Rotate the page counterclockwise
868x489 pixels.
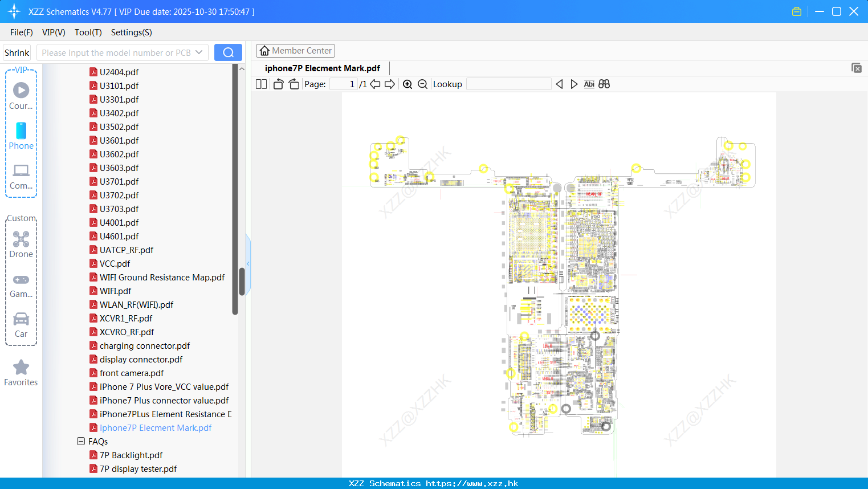click(x=278, y=84)
